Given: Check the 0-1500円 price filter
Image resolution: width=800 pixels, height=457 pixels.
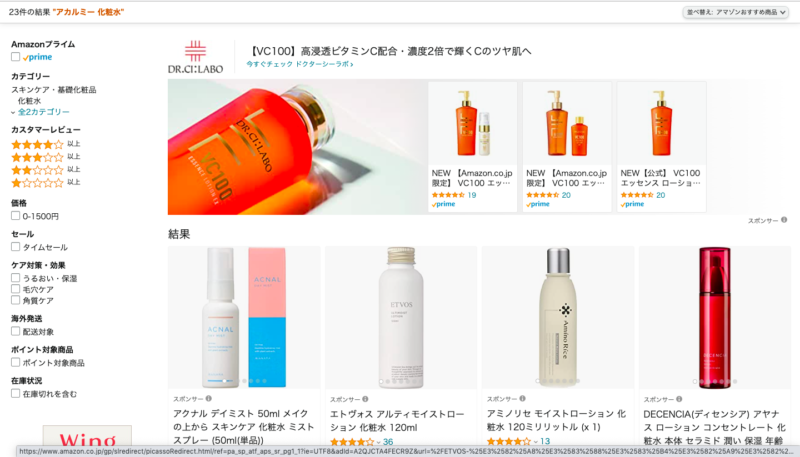Looking at the screenshot, I should [x=16, y=216].
